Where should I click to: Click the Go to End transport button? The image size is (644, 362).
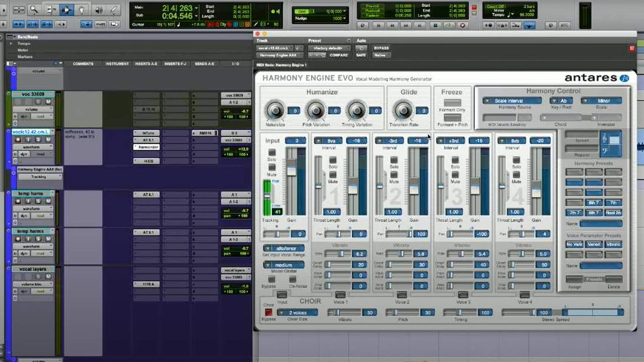[x=420, y=26]
